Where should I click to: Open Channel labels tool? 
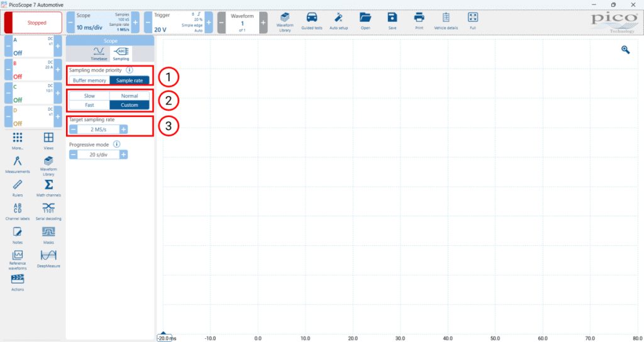coord(17,212)
